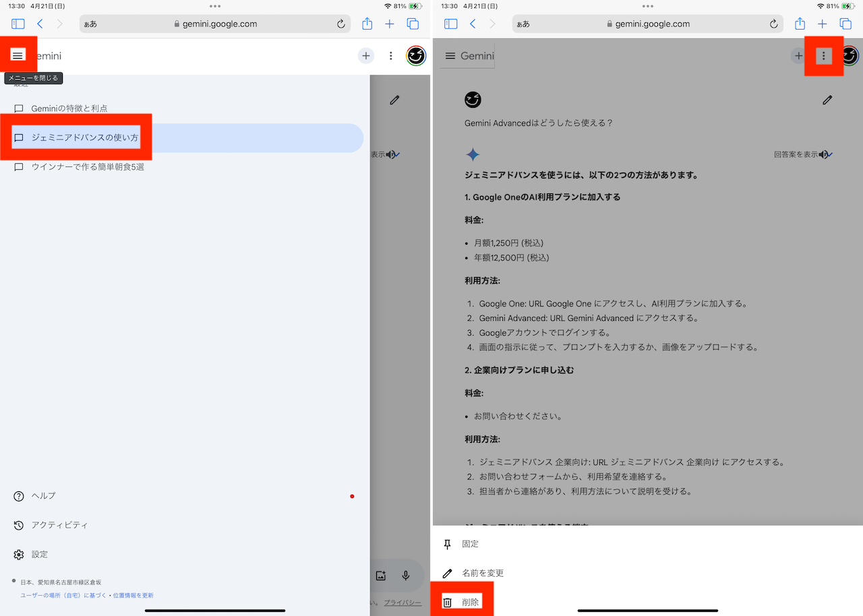
Task: Open Gemini's three-dot options in right screenshot
Action: [x=823, y=56]
